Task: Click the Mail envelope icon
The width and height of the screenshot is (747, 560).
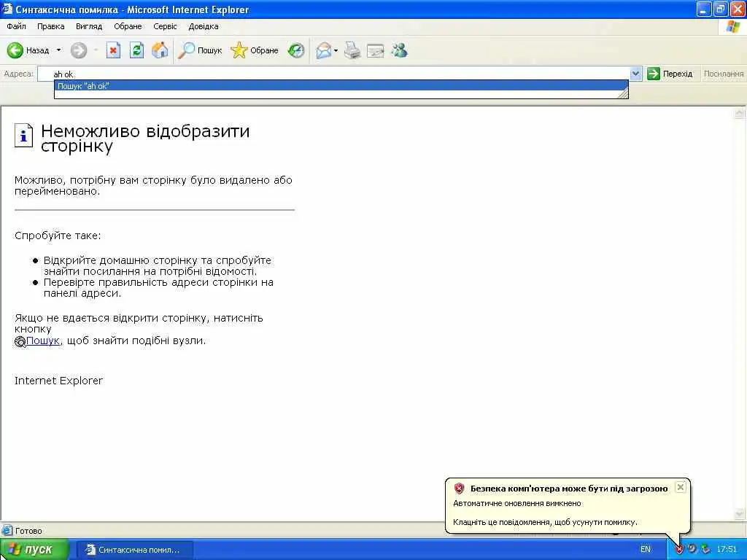Action: (323, 50)
